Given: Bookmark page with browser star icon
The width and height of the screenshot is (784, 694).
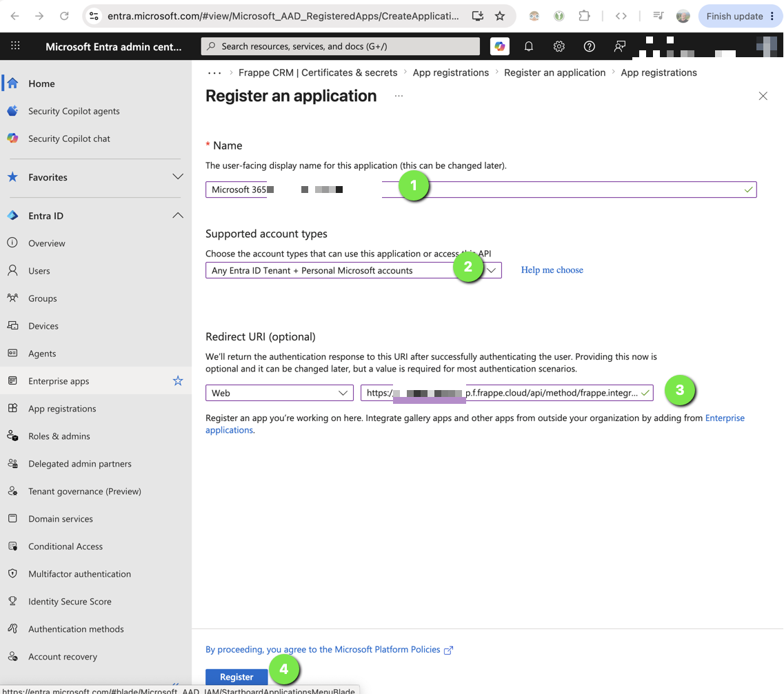Looking at the screenshot, I should tap(499, 16).
